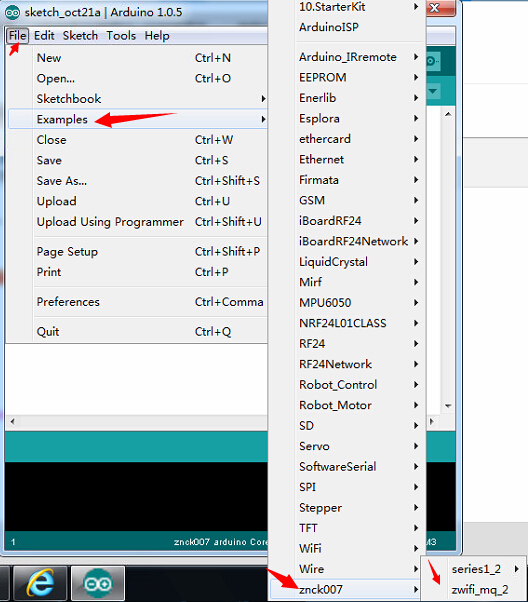
Task: Open the Servo examples
Action: click(347, 446)
